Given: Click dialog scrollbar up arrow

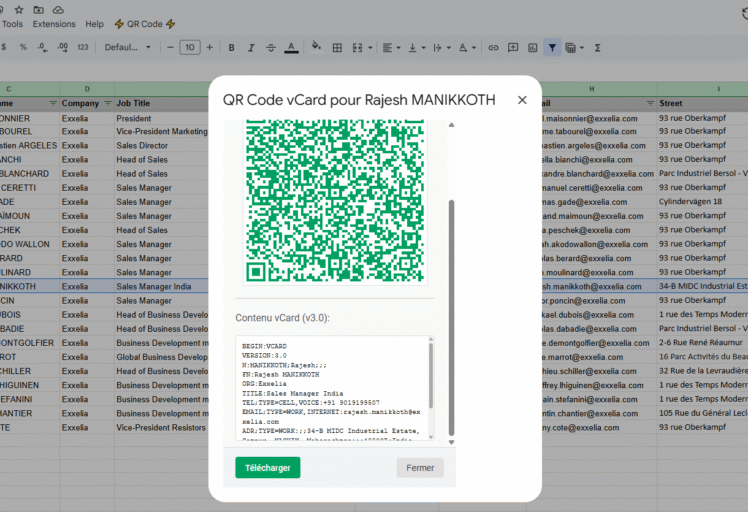Looking at the screenshot, I should (x=451, y=125).
